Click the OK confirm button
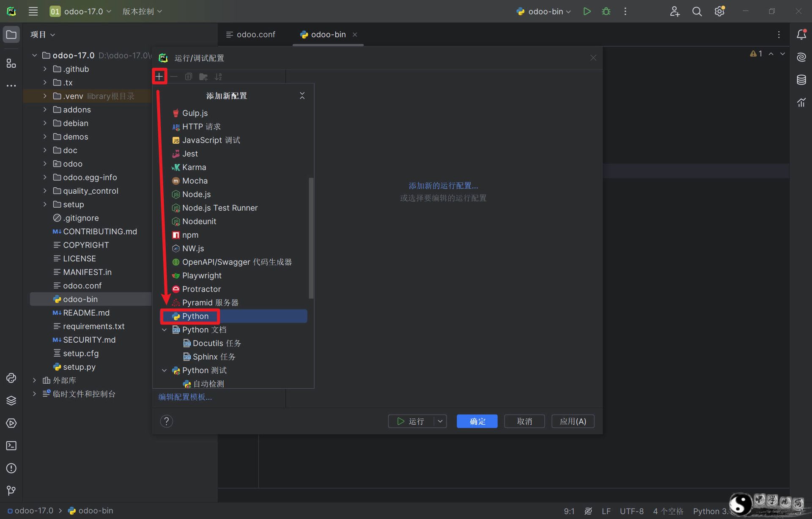The height and width of the screenshot is (519, 812). (477, 421)
